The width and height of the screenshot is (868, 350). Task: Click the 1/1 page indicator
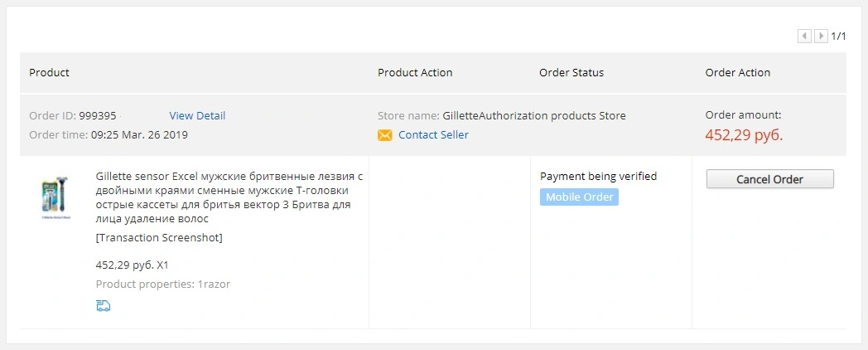[x=839, y=36]
